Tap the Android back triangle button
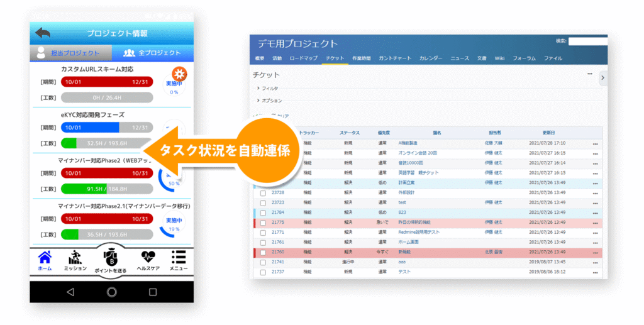644x325 pixels. tap(70, 292)
